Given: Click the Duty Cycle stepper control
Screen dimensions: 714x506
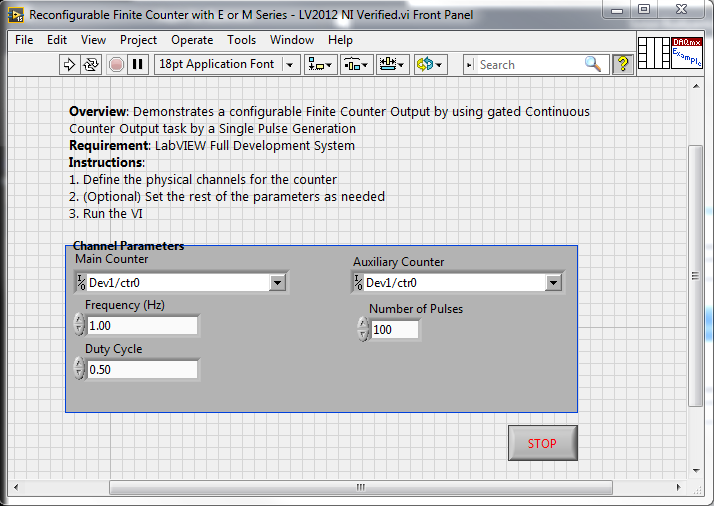Looking at the screenshot, I should 79,368.
